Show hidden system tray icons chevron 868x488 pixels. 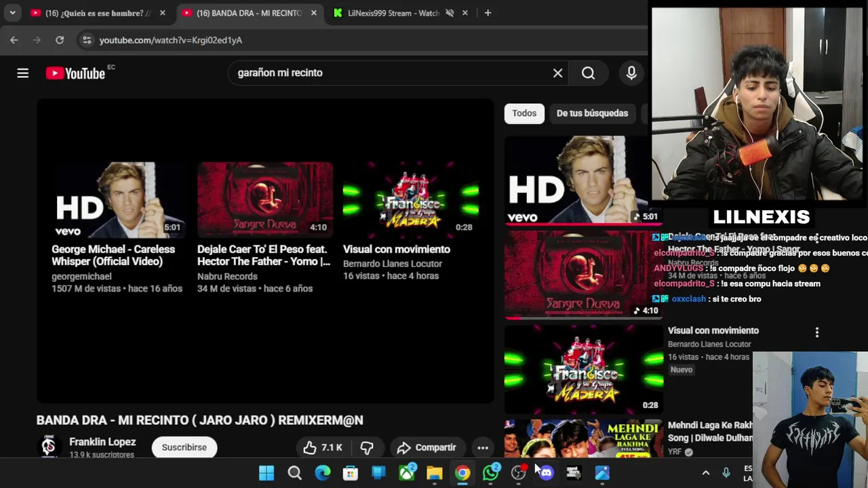click(x=705, y=473)
